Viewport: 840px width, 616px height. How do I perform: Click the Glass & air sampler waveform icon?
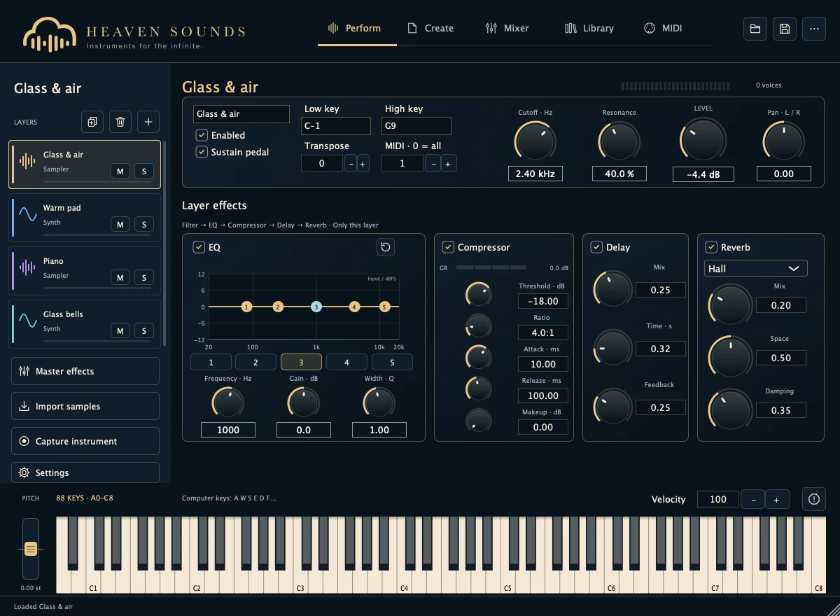tap(27, 161)
